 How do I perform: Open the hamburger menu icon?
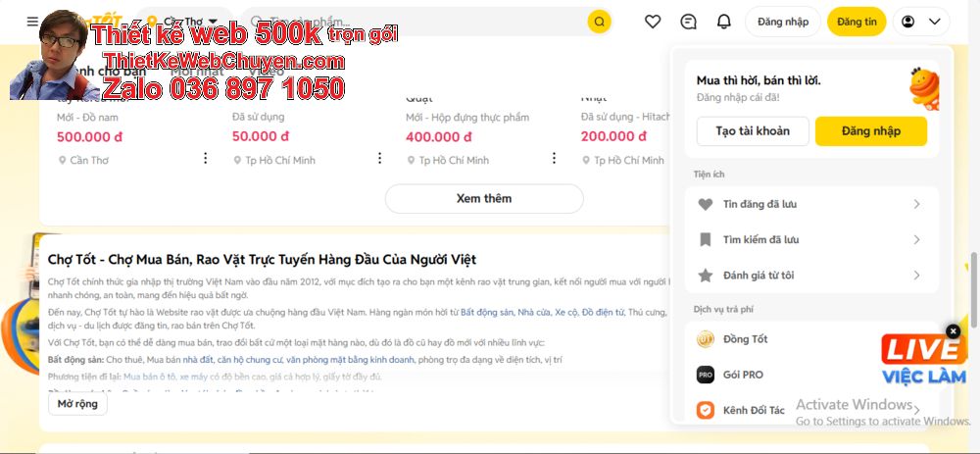32,22
